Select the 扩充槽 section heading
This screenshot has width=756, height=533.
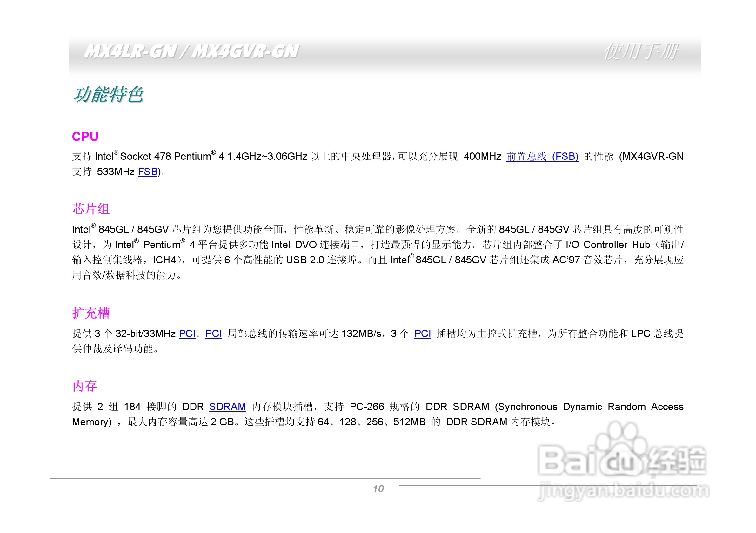91,313
